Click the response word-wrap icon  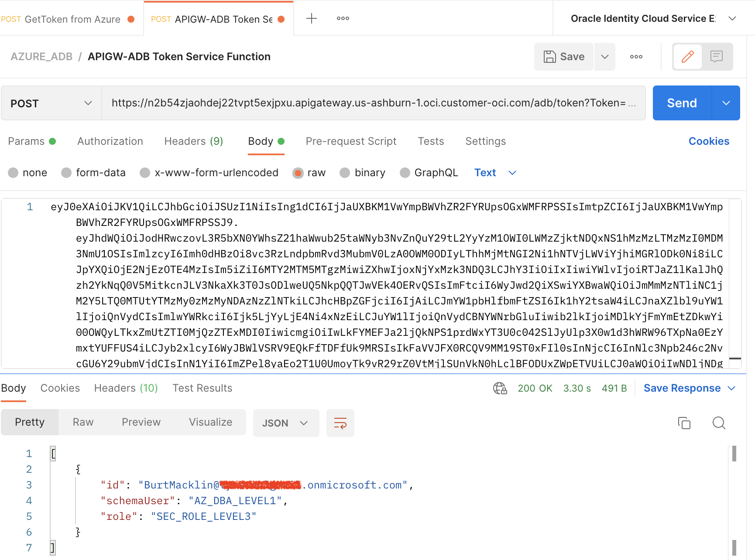pos(340,423)
